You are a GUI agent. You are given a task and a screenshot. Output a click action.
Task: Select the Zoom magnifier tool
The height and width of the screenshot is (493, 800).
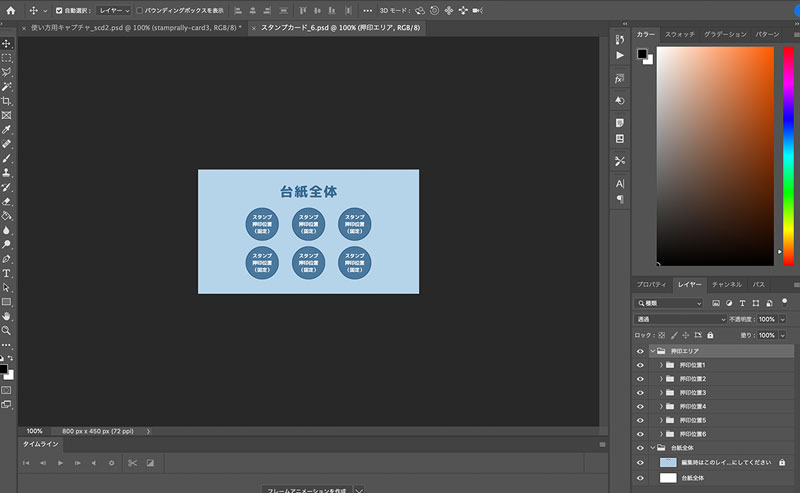point(7,329)
